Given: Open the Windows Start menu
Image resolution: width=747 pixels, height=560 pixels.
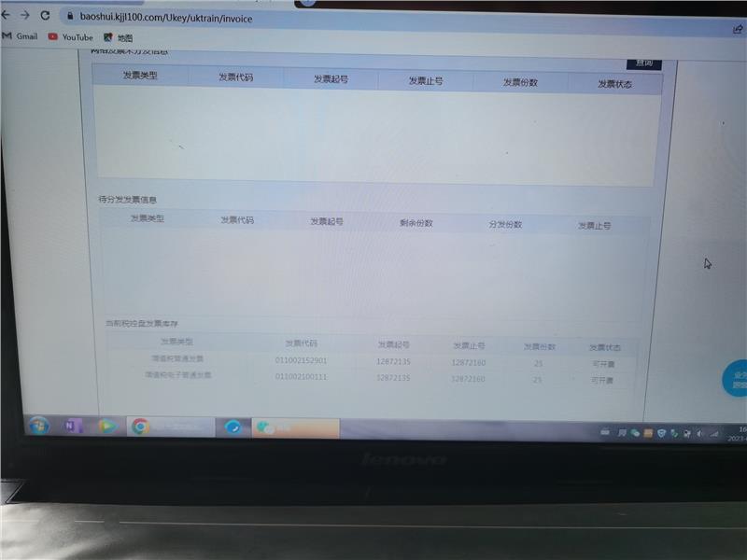Looking at the screenshot, I should 38,425.
